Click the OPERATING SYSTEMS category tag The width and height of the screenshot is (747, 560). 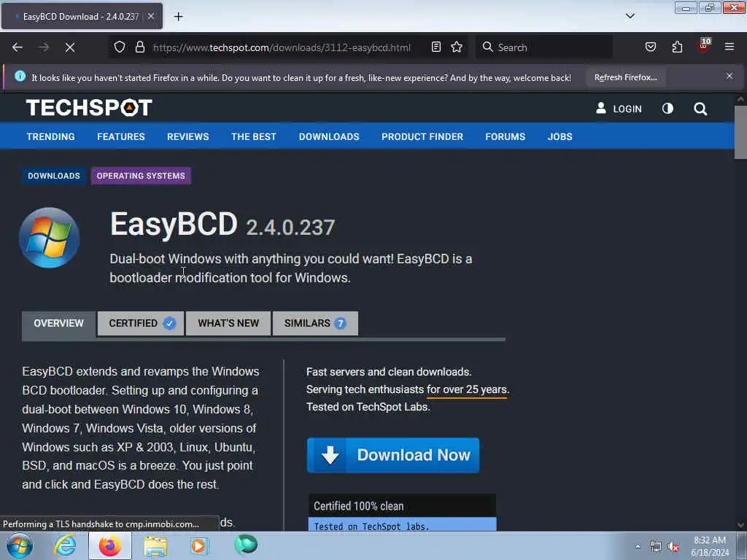click(141, 176)
